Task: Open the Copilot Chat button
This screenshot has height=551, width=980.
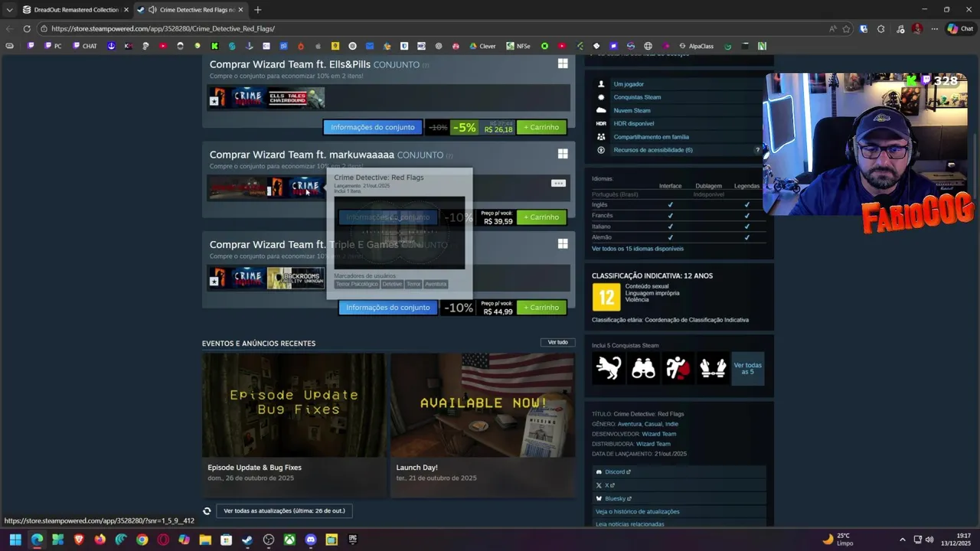Action: (960, 28)
